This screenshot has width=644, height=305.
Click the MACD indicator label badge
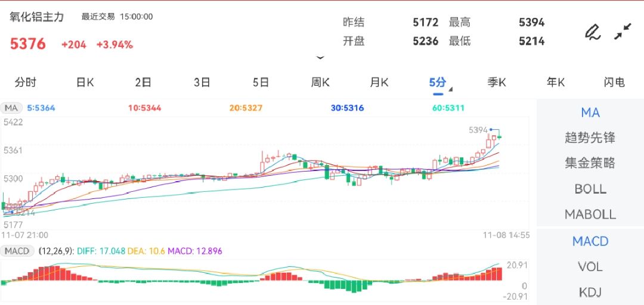(x=17, y=251)
